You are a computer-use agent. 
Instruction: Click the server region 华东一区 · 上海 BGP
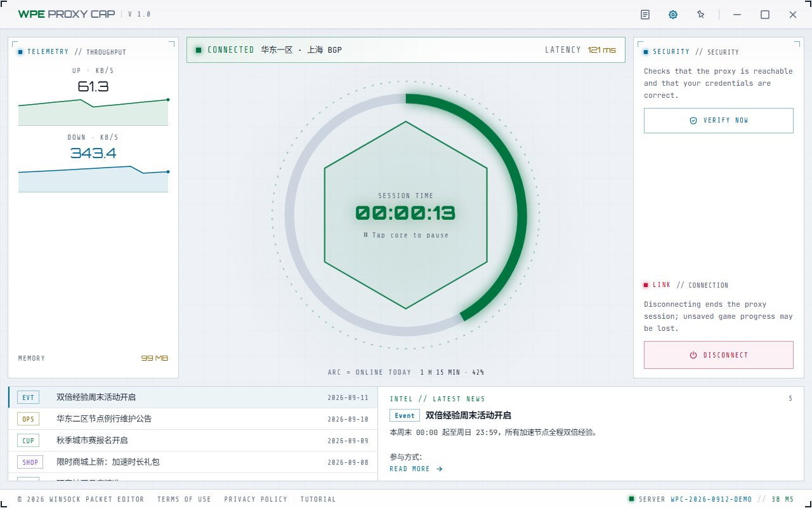(x=301, y=50)
